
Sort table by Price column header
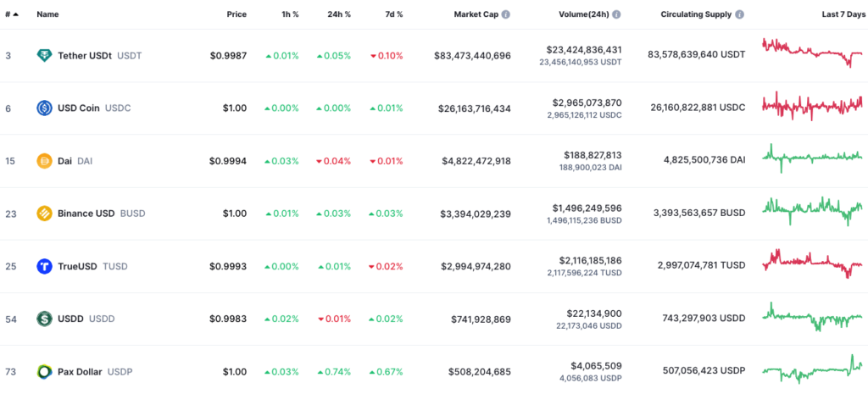tap(236, 15)
